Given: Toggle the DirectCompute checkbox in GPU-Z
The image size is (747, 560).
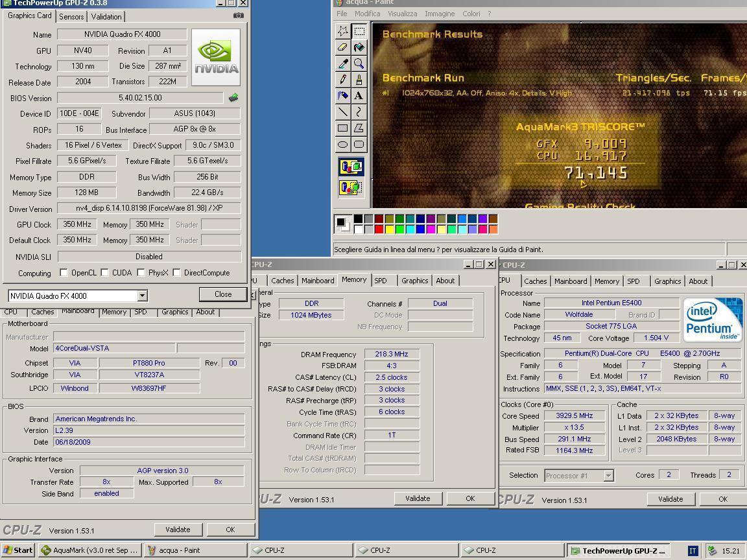Looking at the screenshot, I should click(x=177, y=273).
